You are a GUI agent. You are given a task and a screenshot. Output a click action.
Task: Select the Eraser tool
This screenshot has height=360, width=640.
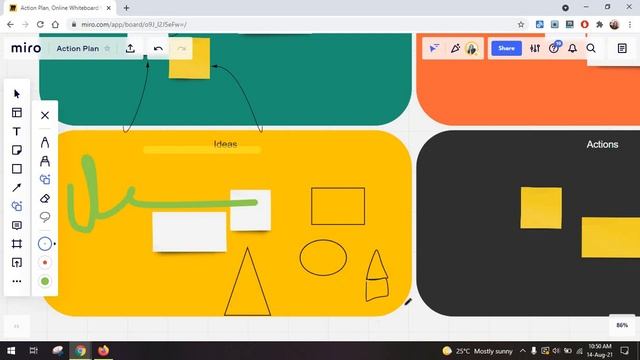coord(45,198)
